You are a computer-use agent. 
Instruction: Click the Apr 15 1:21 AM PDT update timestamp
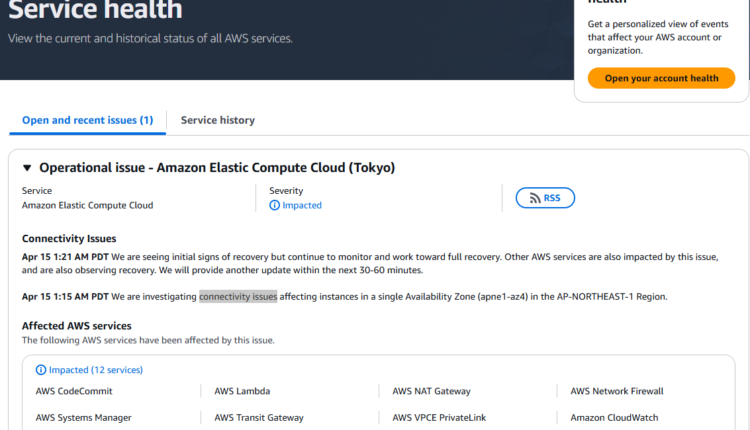click(65, 257)
